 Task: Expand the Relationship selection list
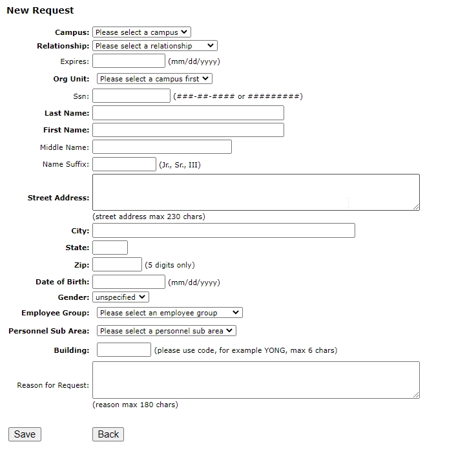pos(155,46)
